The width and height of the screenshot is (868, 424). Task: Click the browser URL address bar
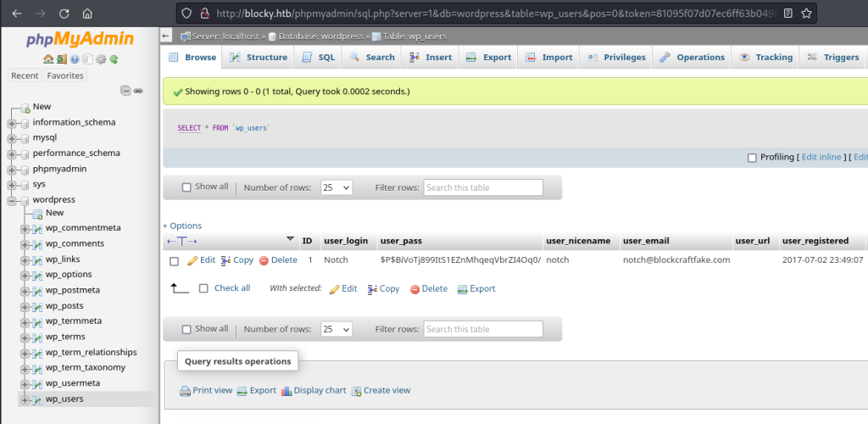coord(495,14)
